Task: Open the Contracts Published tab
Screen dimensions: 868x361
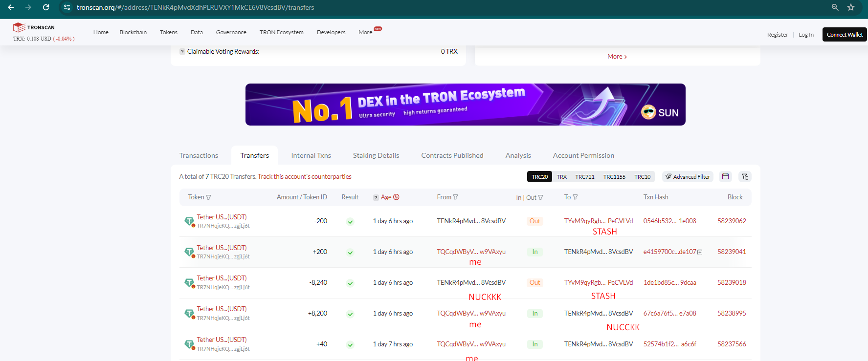Action: (x=452, y=155)
